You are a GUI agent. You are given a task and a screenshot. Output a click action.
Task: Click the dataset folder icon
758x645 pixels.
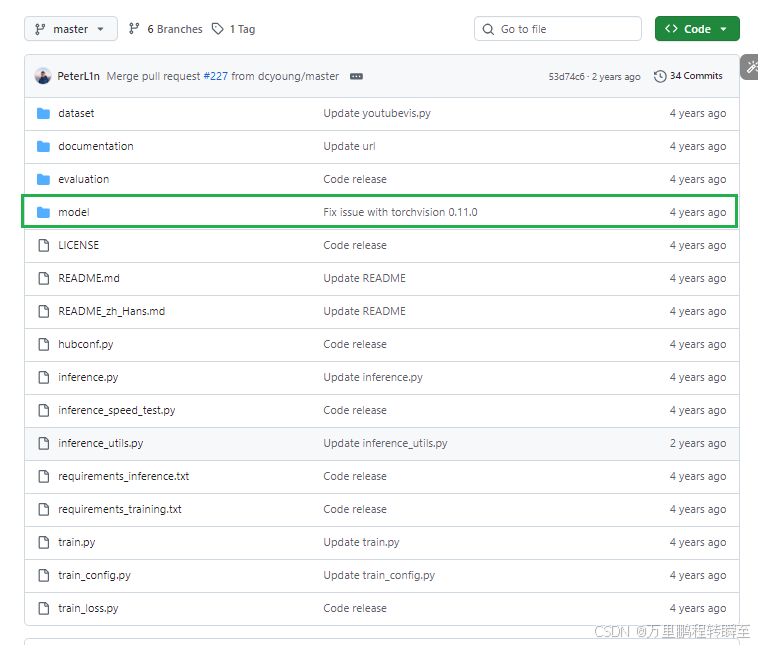click(x=44, y=114)
